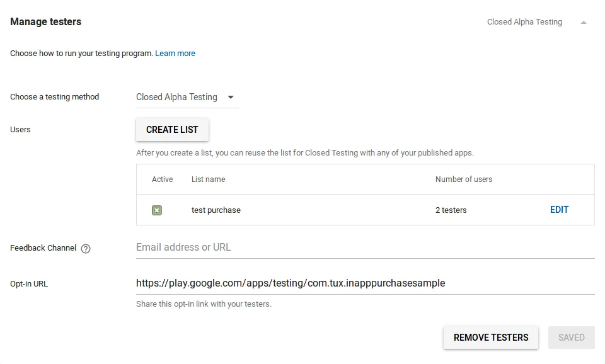
Task: Open the testing method dropdown
Action: pos(187,97)
